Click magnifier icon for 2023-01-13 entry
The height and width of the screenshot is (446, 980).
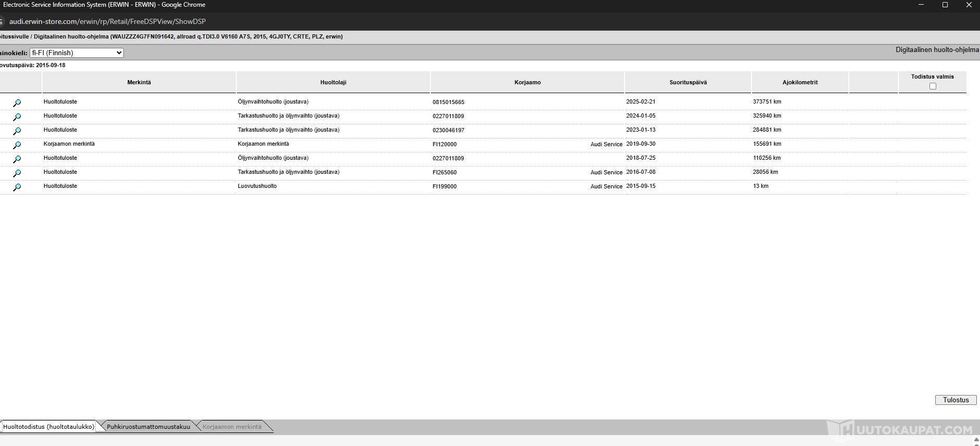[17, 131]
